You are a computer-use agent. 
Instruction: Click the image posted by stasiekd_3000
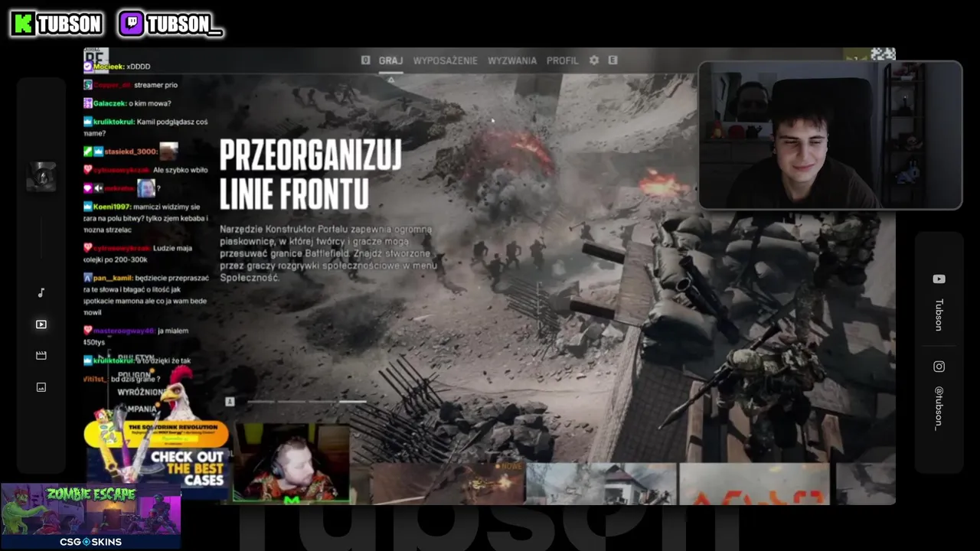click(168, 151)
